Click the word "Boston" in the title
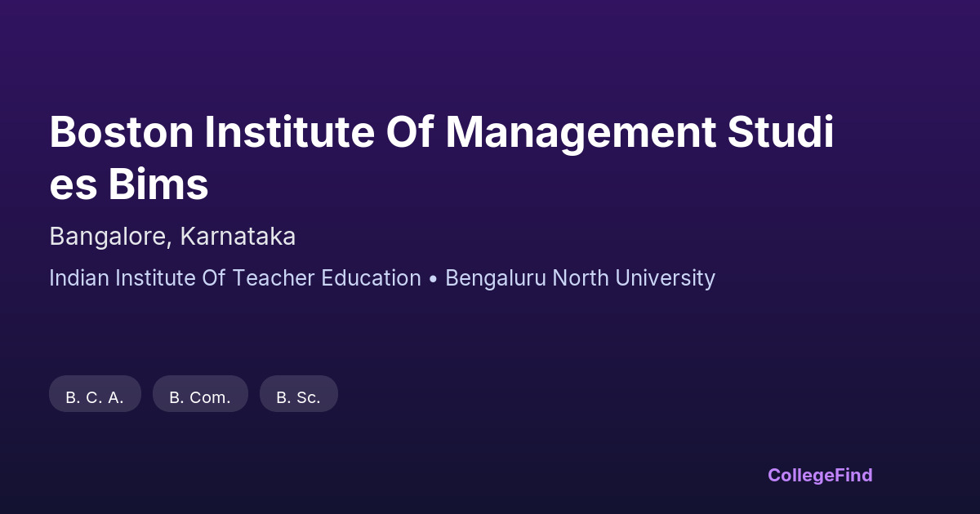Viewport: 980px width, 514px height. (121, 133)
